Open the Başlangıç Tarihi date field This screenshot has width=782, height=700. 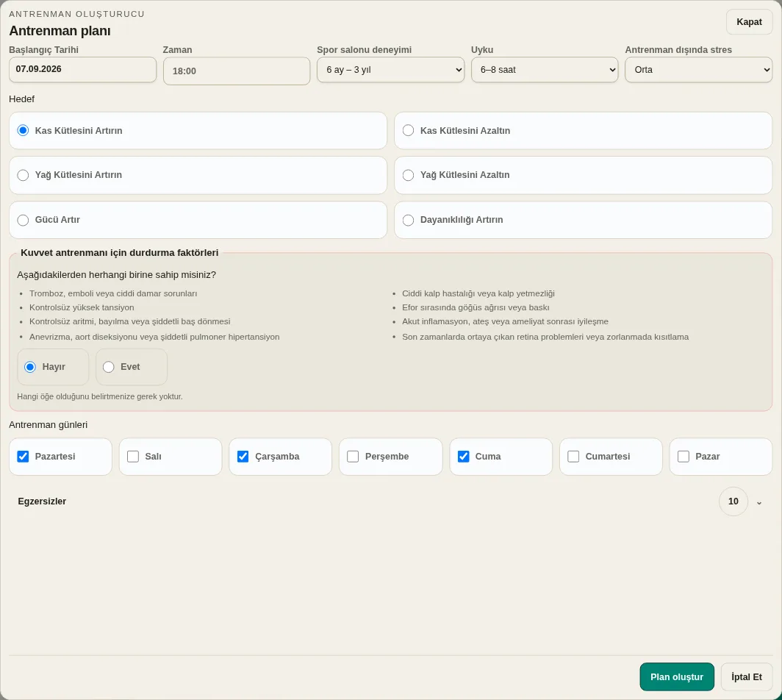83,69
